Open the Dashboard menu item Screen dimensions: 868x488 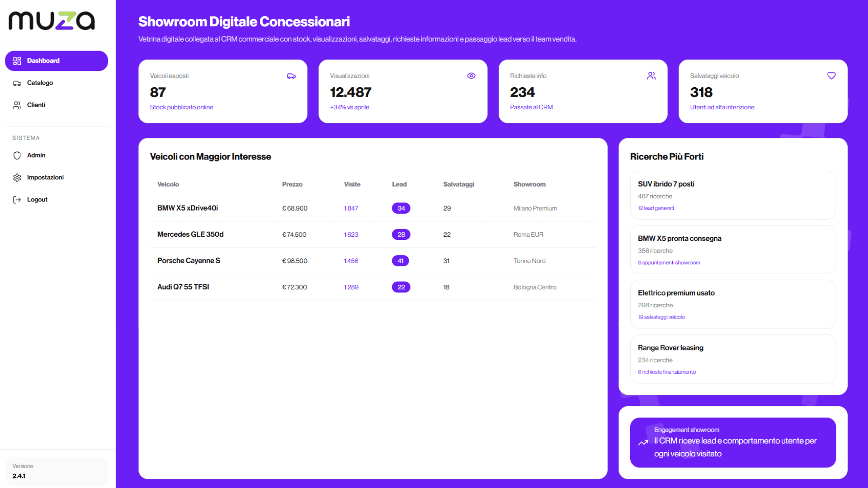point(57,61)
